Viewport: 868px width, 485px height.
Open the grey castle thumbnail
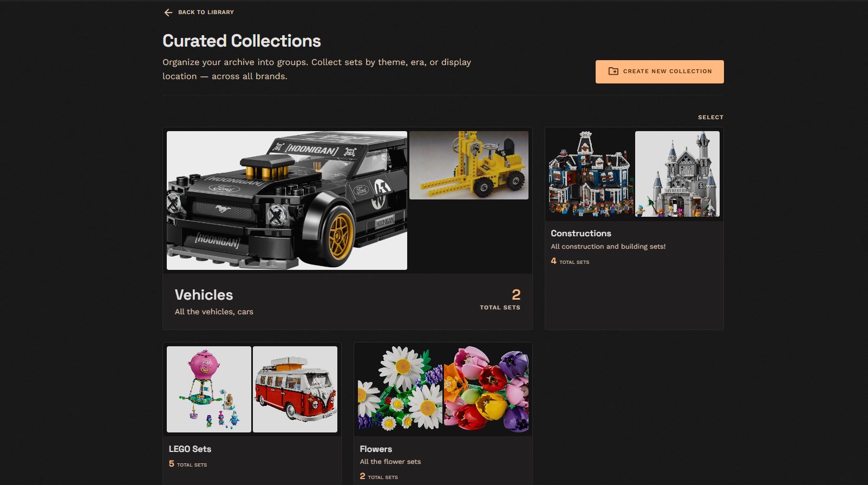(677, 174)
